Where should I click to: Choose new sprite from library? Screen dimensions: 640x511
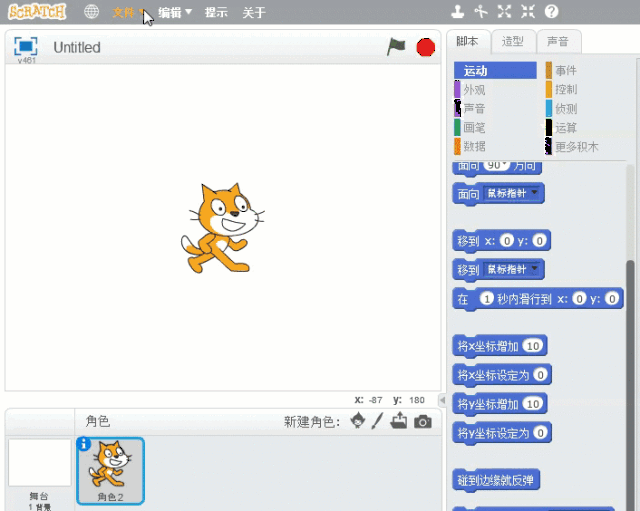(358, 420)
